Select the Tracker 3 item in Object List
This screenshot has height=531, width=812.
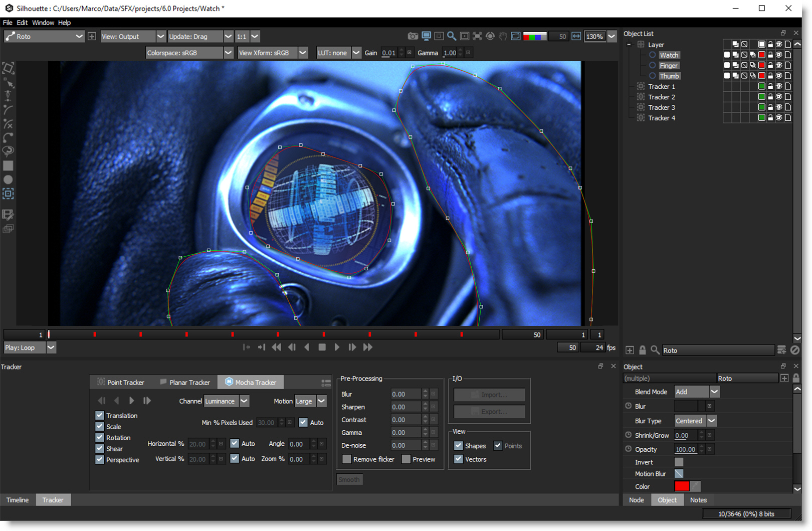(661, 107)
